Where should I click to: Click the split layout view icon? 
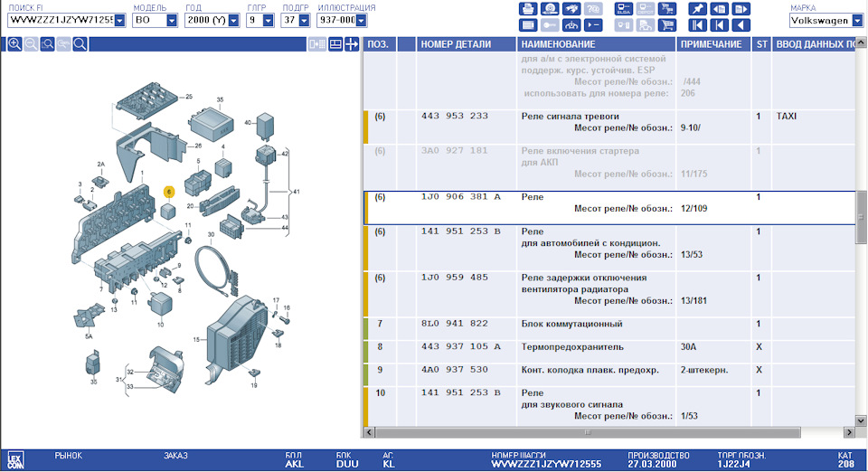point(335,44)
